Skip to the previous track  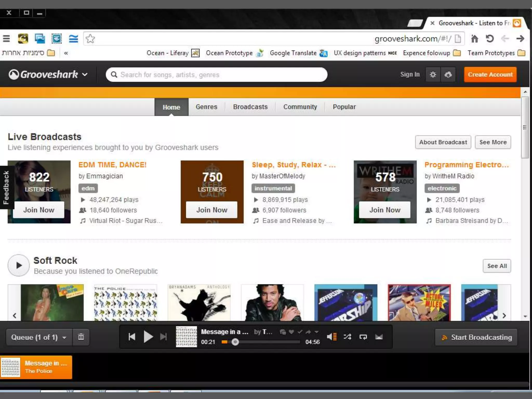click(x=132, y=337)
